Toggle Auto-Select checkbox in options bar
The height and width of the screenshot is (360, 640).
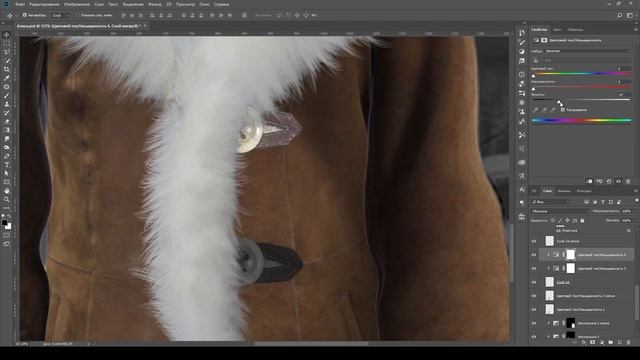coord(24,15)
